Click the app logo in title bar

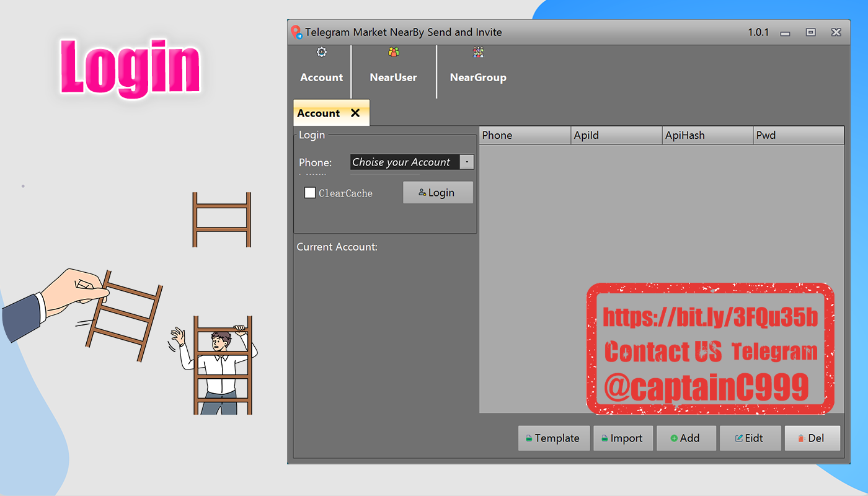click(x=297, y=32)
